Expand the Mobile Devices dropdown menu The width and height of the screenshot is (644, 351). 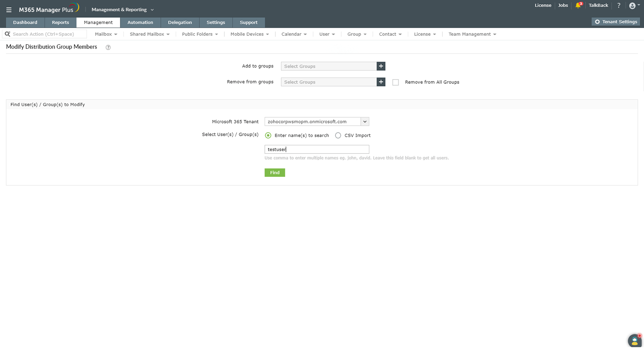click(250, 34)
